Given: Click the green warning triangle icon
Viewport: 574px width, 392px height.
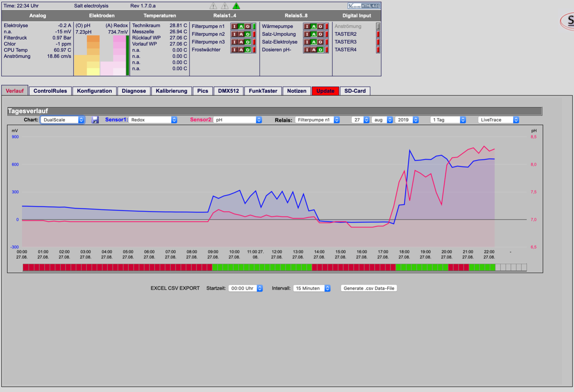Looking at the screenshot, I should click(236, 6).
